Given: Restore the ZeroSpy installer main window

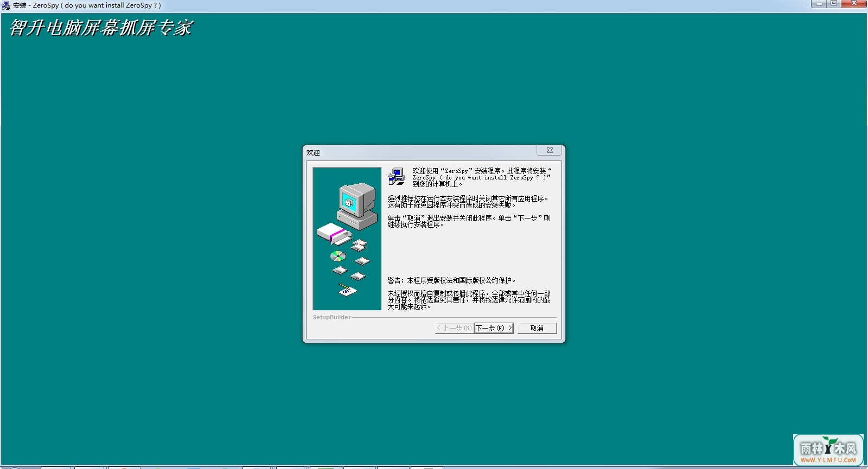Looking at the screenshot, I should point(834,3).
